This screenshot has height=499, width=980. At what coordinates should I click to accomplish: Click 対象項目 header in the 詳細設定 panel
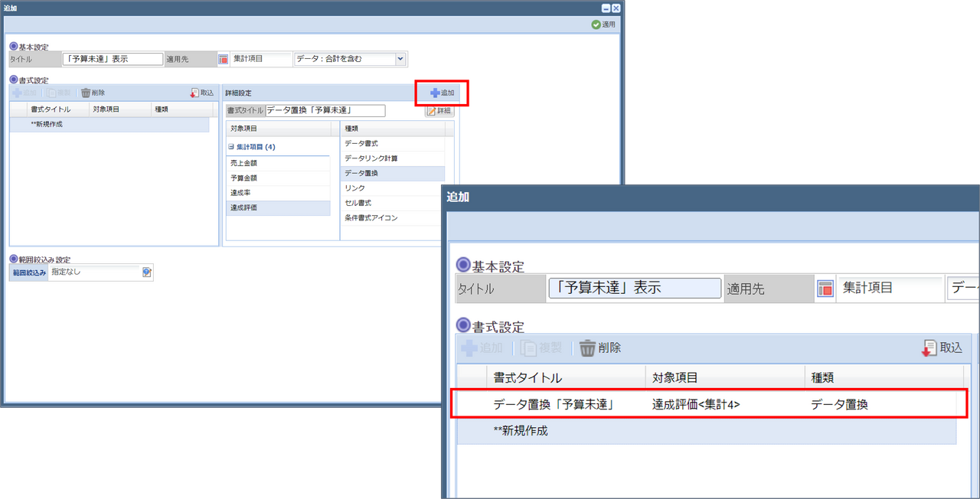click(x=278, y=129)
